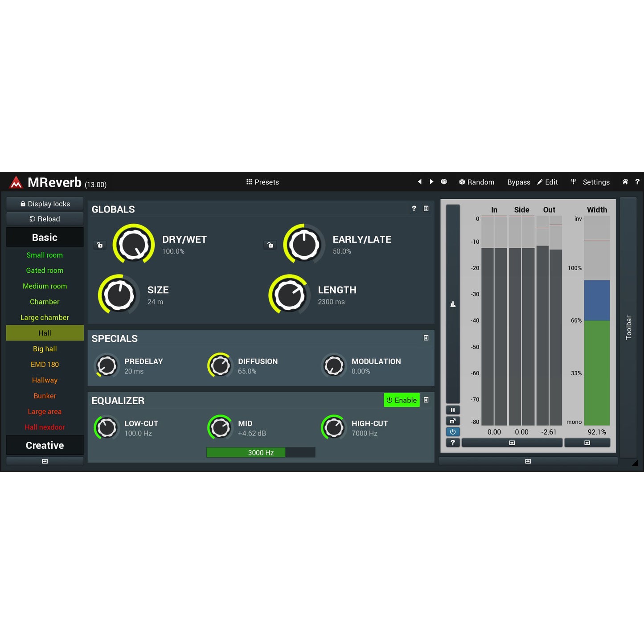Click the help question mark in titlebar
This screenshot has height=644, width=644.
tap(637, 182)
